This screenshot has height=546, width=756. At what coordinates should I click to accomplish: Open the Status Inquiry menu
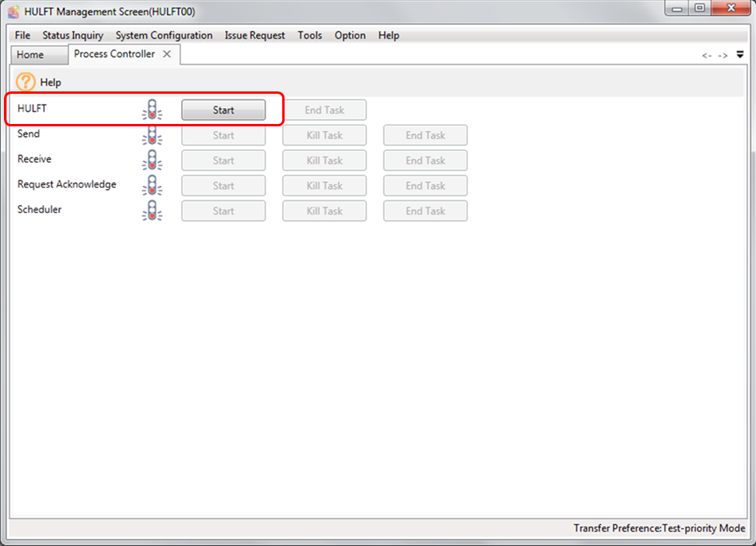pyautogui.click(x=72, y=35)
